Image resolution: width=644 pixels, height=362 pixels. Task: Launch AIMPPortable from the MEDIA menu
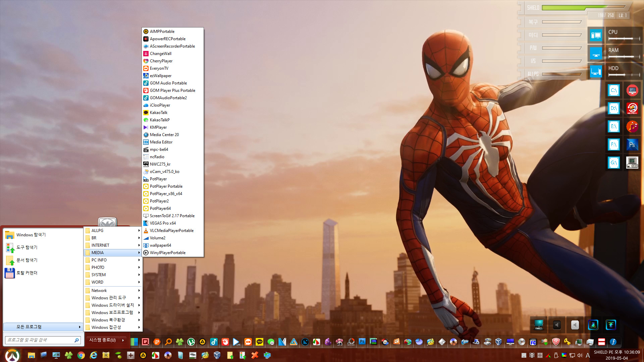173,32
